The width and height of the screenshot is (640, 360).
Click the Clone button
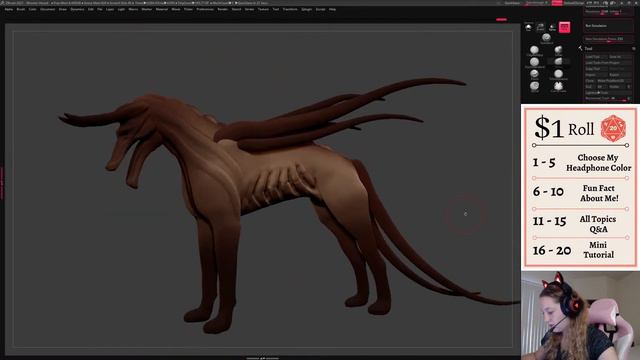pos(590,81)
